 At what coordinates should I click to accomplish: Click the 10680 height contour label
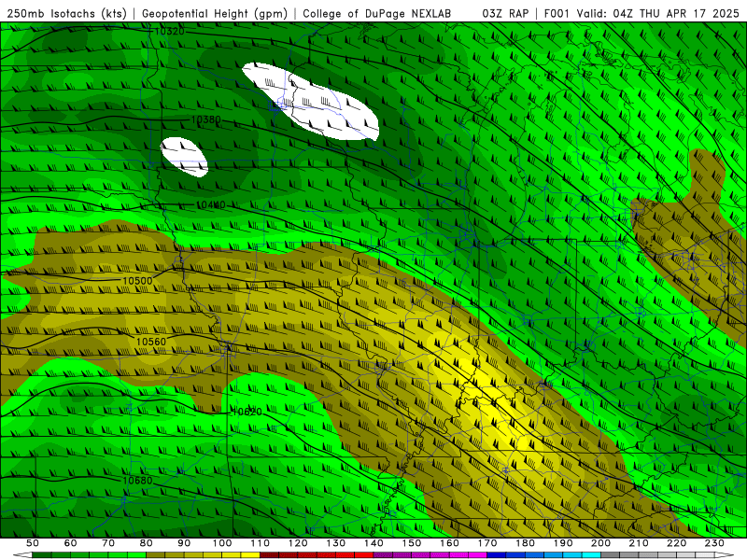tap(137, 480)
